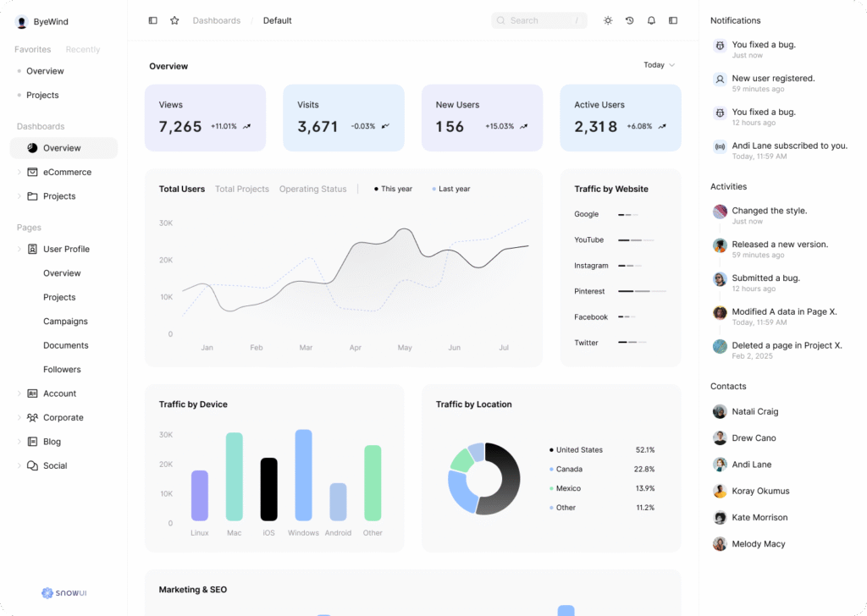The image size is (867, 616).
Task: Click the black iOS bar in chart
Action: click(268, 489)
